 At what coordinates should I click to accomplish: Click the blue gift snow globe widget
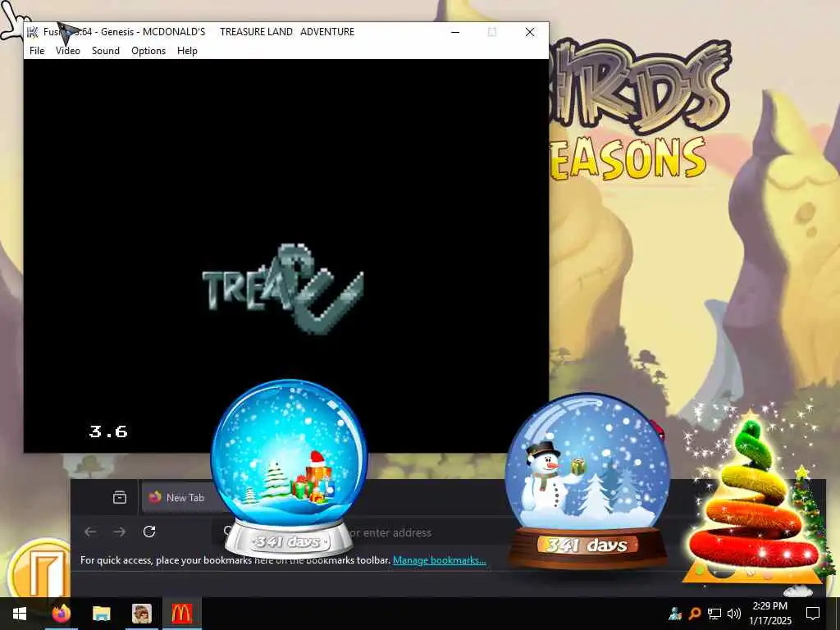pos(290,467)
